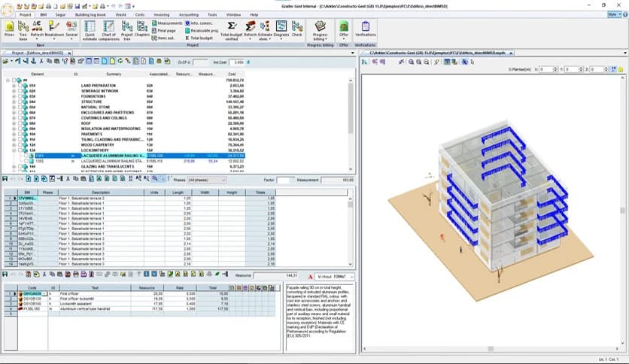Open the Verifications tool
This screenshot has width=629, height=364.
366,30
